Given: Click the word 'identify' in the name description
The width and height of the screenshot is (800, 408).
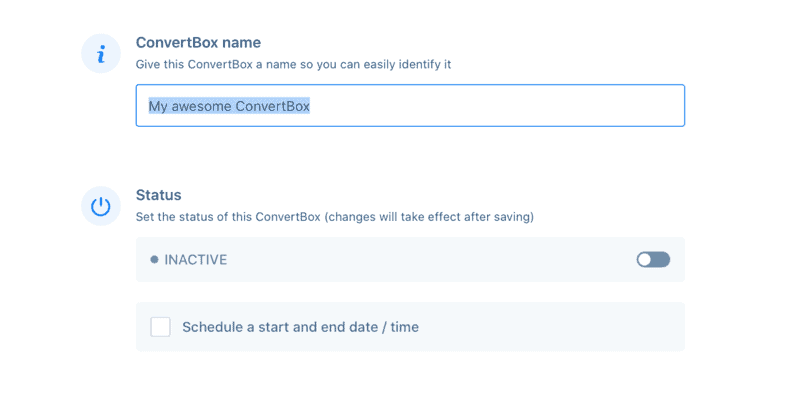Looking at the screenshot, I should tap(419, 64).
